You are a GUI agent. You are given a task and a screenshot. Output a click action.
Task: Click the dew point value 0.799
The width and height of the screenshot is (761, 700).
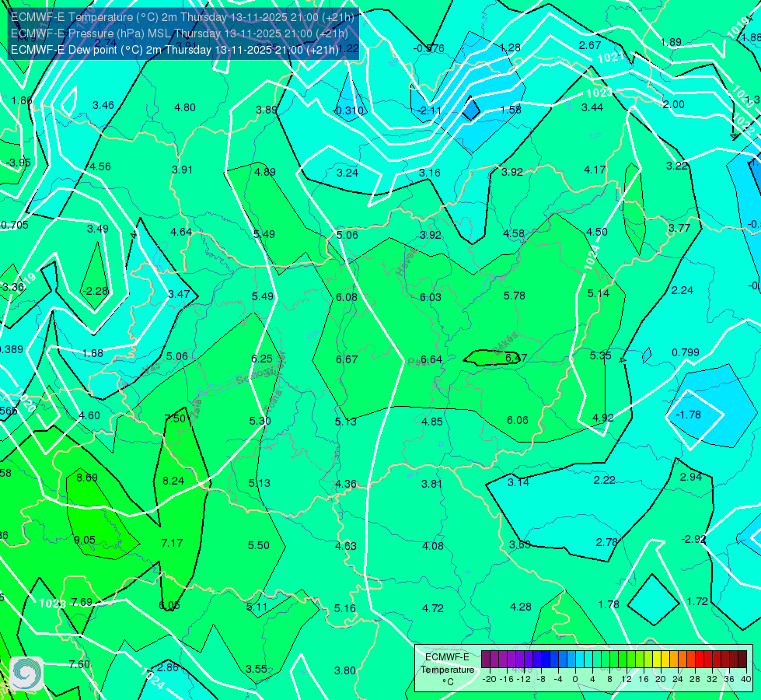tap(686, 352)
